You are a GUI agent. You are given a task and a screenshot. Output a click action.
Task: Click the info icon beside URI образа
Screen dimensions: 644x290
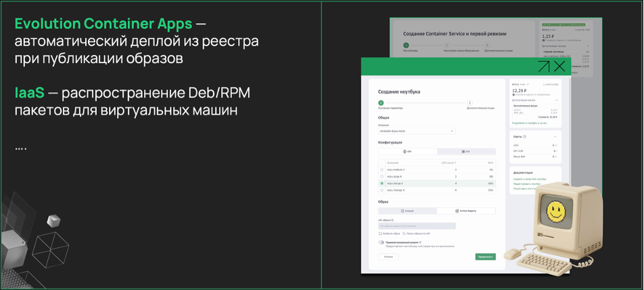pyautogui.click(x=392, y=220)
